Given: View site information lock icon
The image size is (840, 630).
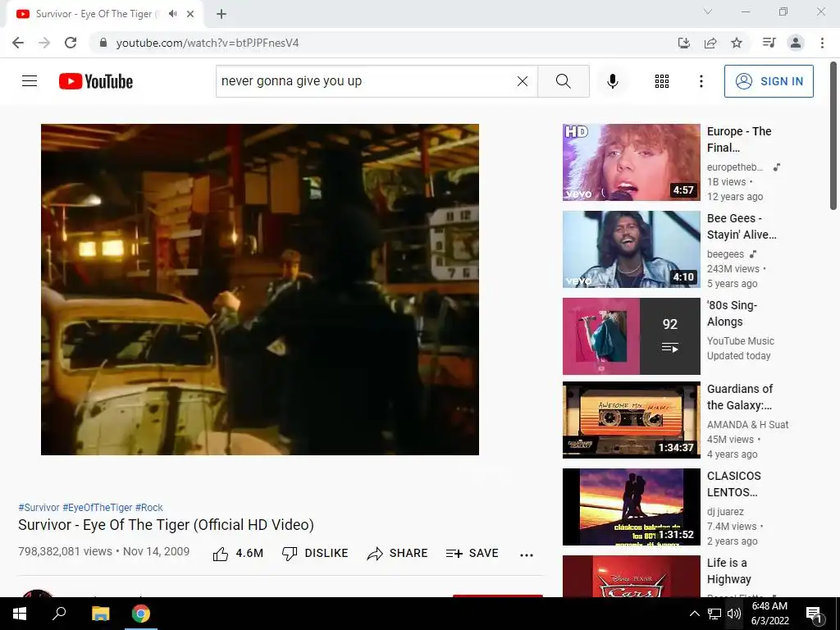Looking at the screenshot, I should tap(103, 43).
